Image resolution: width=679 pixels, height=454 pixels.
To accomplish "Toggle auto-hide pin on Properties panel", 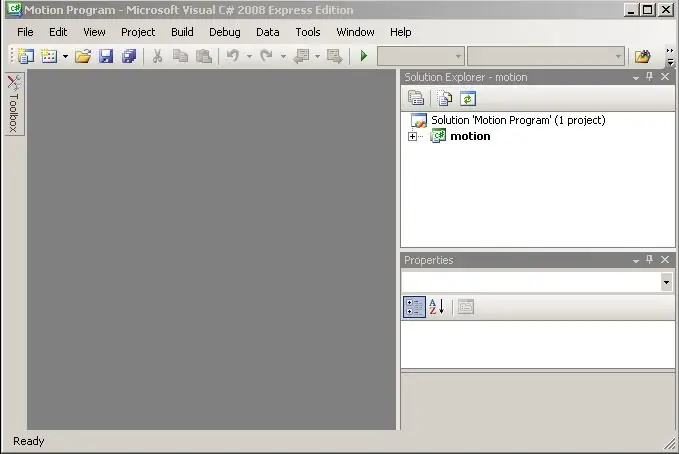I will (649, 259).
